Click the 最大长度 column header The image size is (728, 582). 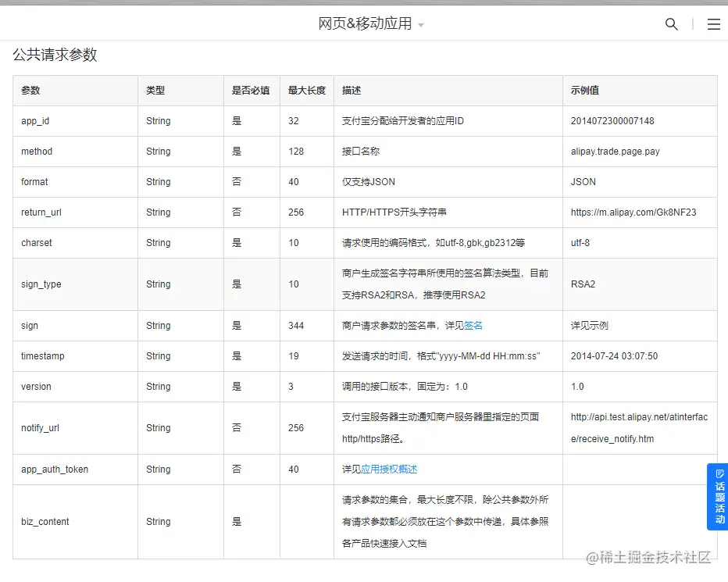307,91
